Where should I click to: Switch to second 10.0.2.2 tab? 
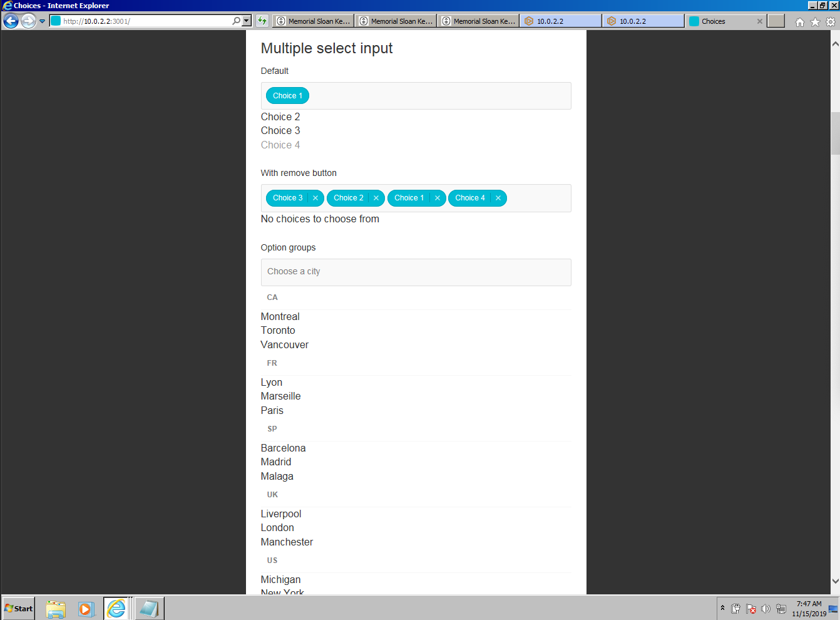click(643, 21)
